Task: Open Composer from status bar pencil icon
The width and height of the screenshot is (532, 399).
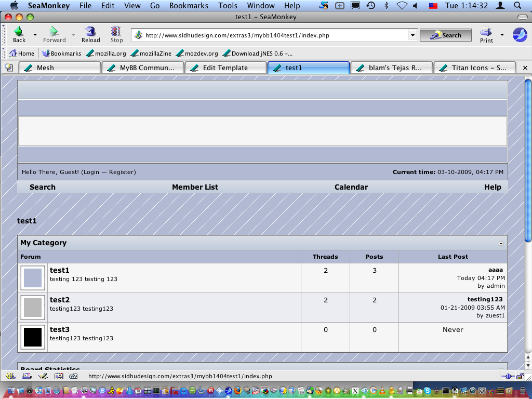Action: pos(43,376)
